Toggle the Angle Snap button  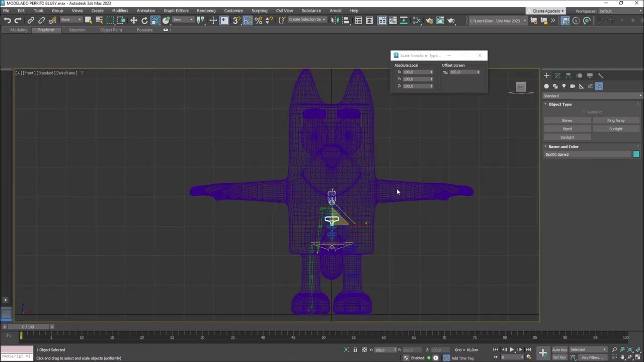(x=248, y=20)
